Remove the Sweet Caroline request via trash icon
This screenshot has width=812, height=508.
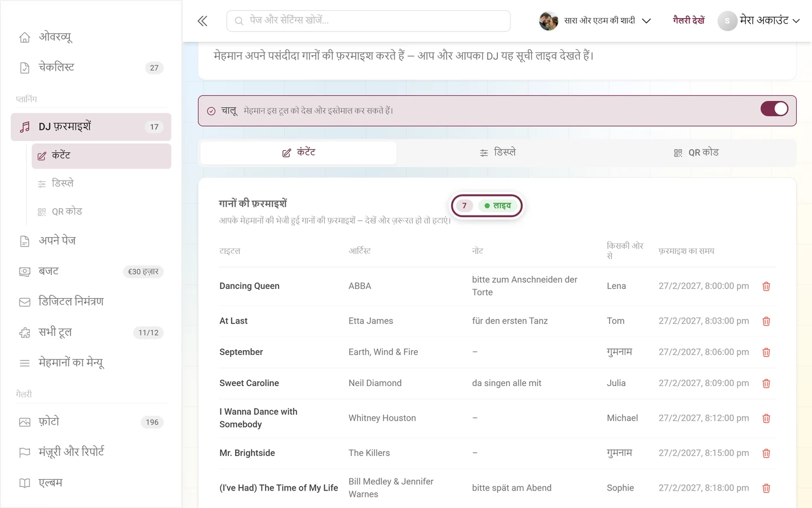tap(766, 383)
